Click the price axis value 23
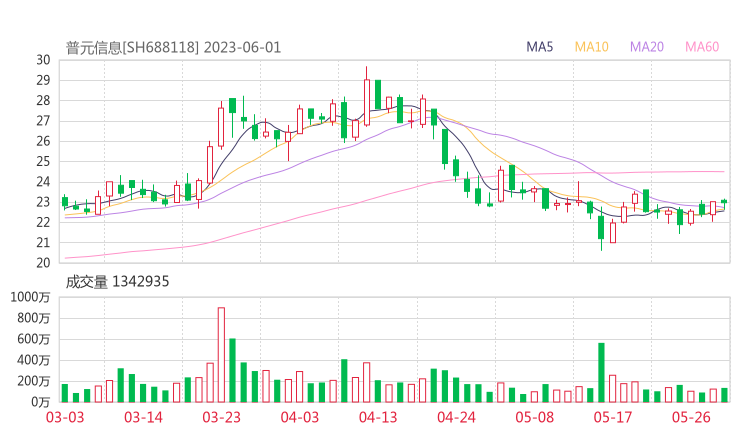Screen dimensions: 740x440 pos(43,202)
